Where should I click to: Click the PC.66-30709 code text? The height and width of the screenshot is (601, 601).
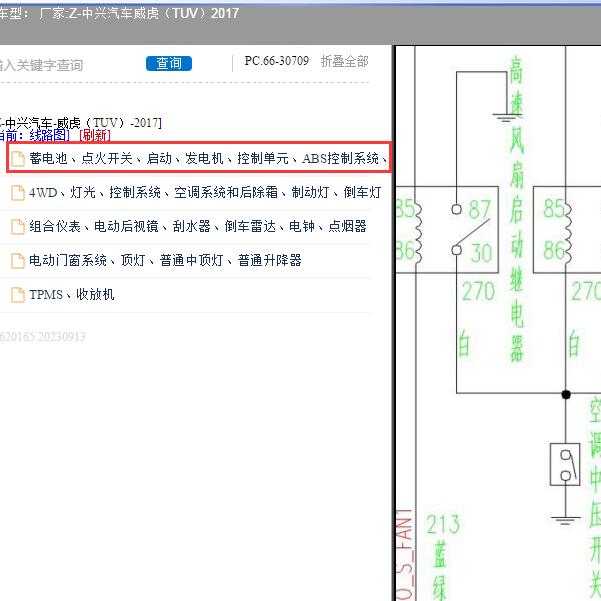pyautogui.click(x=276, y=61)
